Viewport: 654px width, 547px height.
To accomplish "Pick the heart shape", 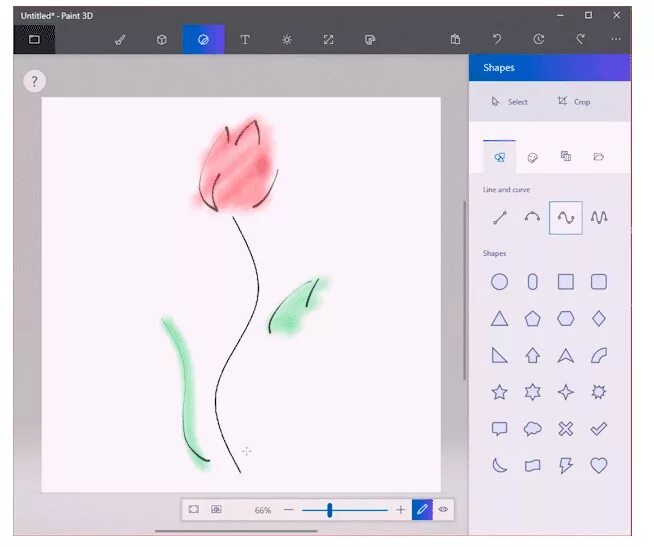I will pyautogui.click(x=599, y=465).
